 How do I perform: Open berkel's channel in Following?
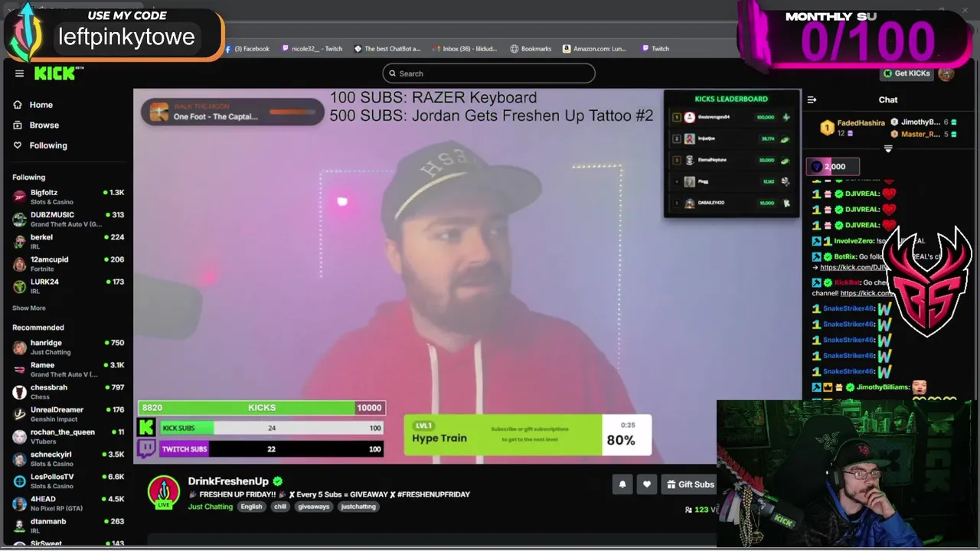click(68, 241)
